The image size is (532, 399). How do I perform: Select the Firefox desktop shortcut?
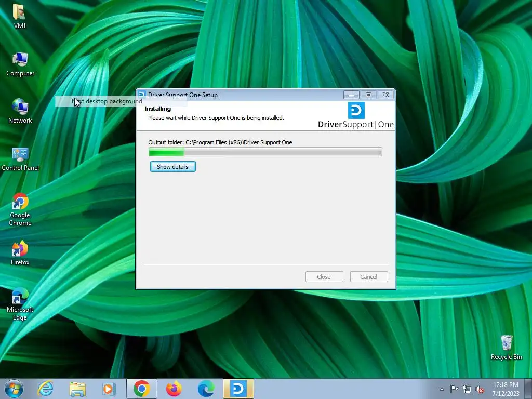point(20,253)
